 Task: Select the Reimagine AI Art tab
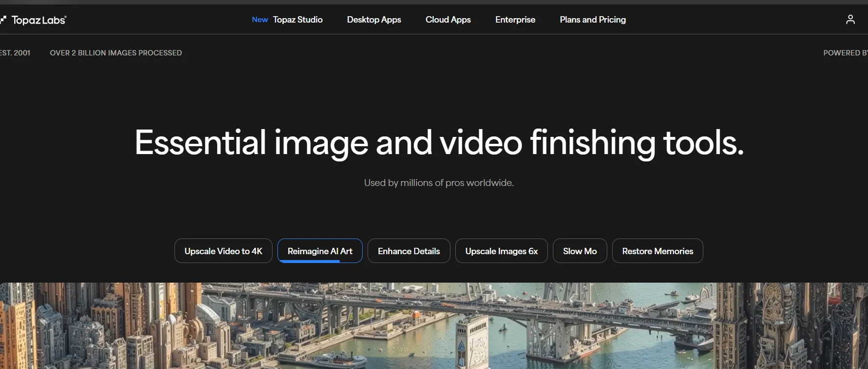(320, 251)
